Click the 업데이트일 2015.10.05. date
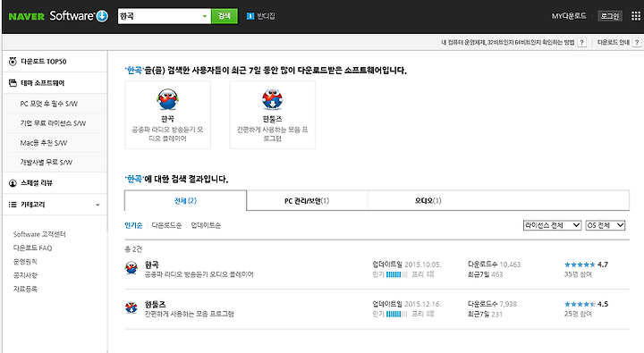 pyautogui.click(x=422, y=265)
